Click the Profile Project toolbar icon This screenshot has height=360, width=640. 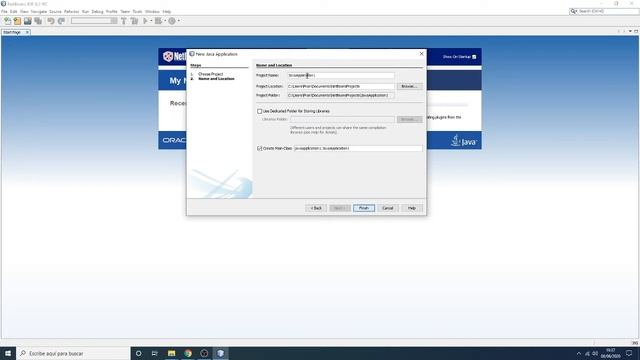172,21
